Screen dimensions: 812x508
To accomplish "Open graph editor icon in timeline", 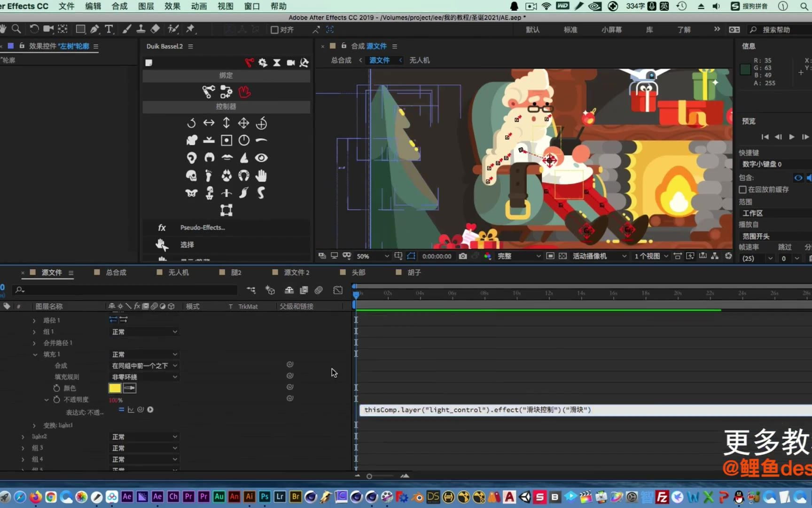I will coord(338,290).
